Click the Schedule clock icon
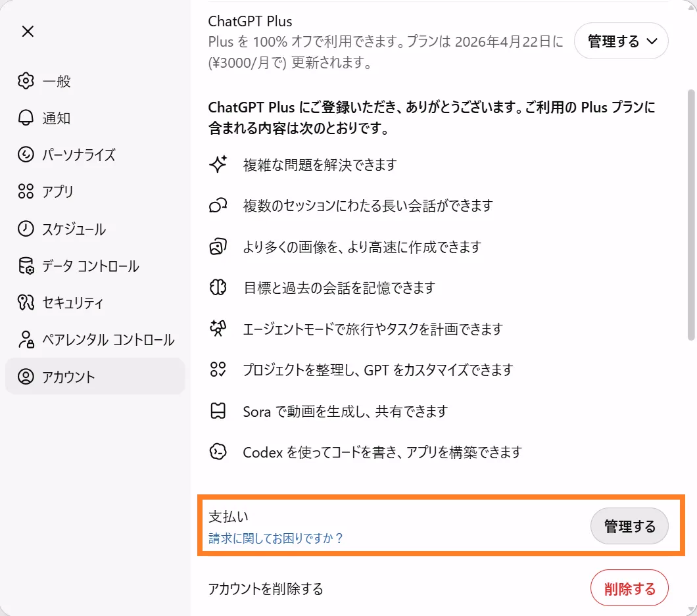Screen dimensions: 697x616 tap(26, 229)
